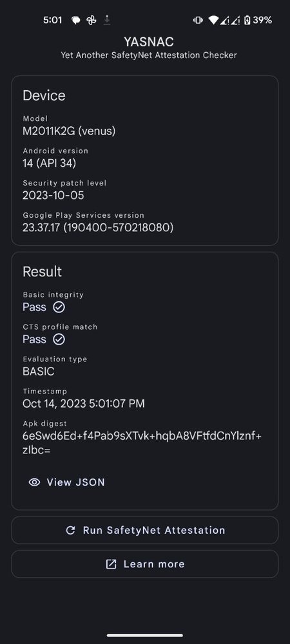Image resolution: width=290 pixels, height=644 pixels.
Task: Open the Learn more link
Action: pyautogui.click(x=145, y=564)
